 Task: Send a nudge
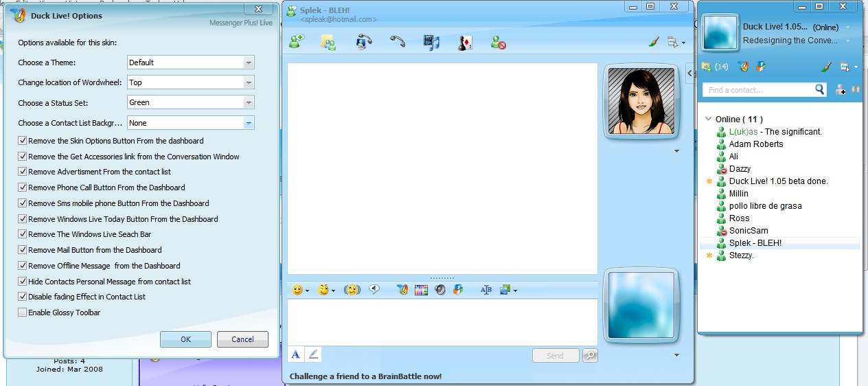[352, 290]
